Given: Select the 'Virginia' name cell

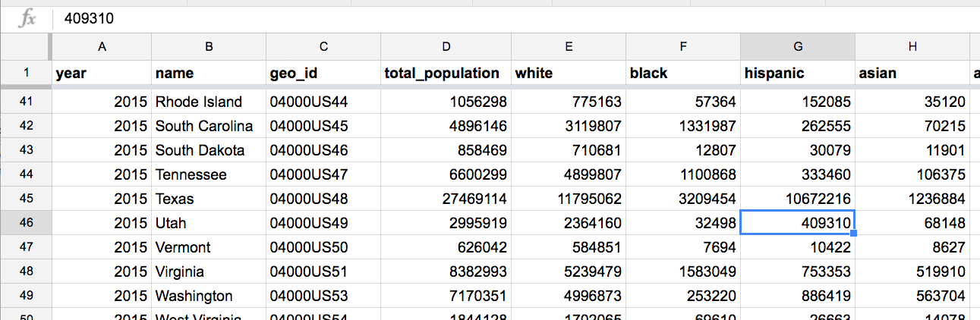Looking at the screenshot, I should (x=209, y=271).
